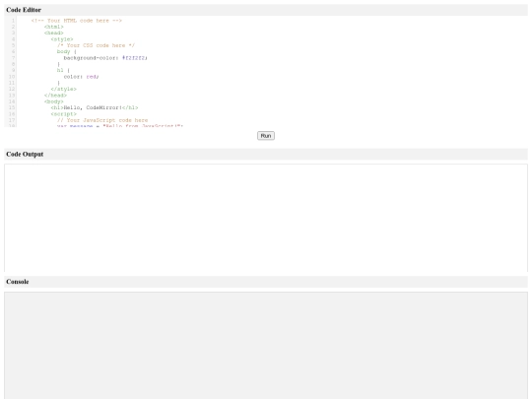The height and width of the screenshot is (399, 532).
Task: Click the opening <html> tag line
Action: tap(53, 27)
